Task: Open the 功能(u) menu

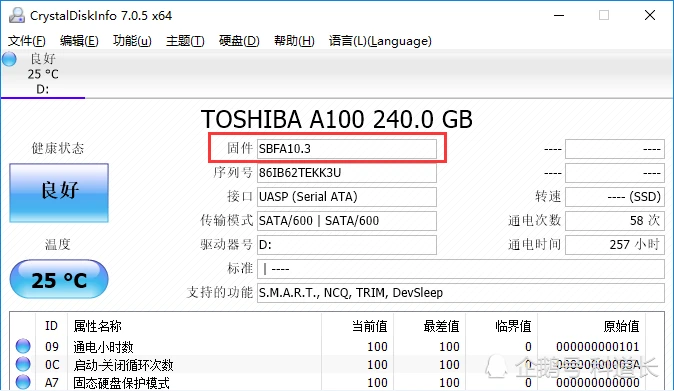Action: 132,41
